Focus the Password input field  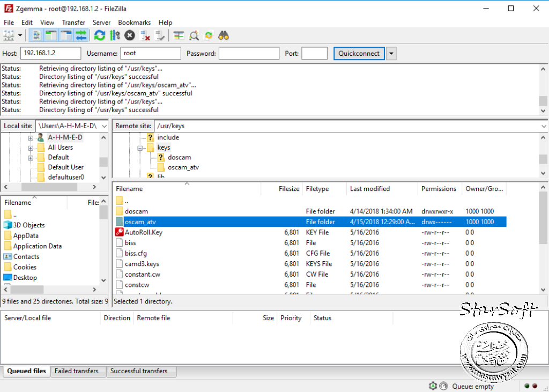[249, 53]
